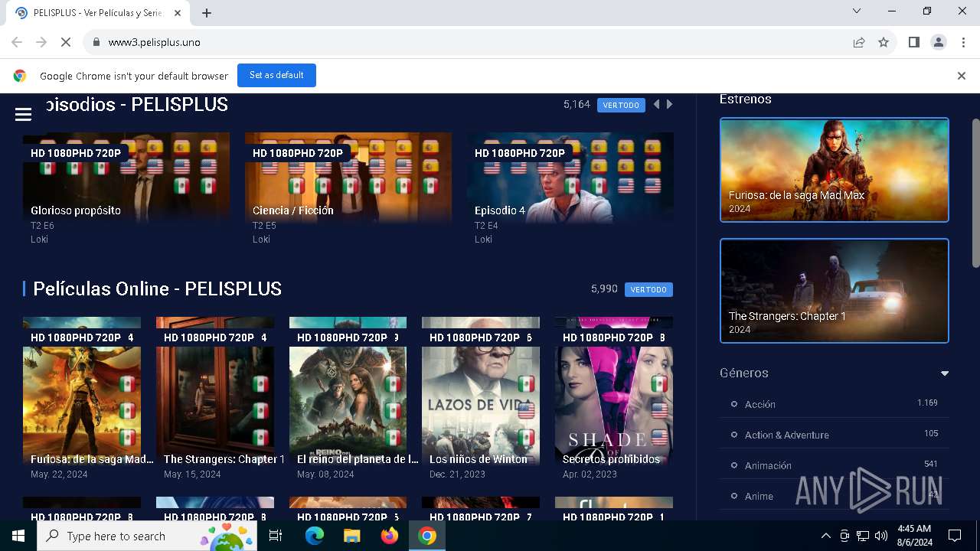The height and width of the screenshot is (551, 980).
Task: Open a new browser tab
Action: tap(207, 13)
